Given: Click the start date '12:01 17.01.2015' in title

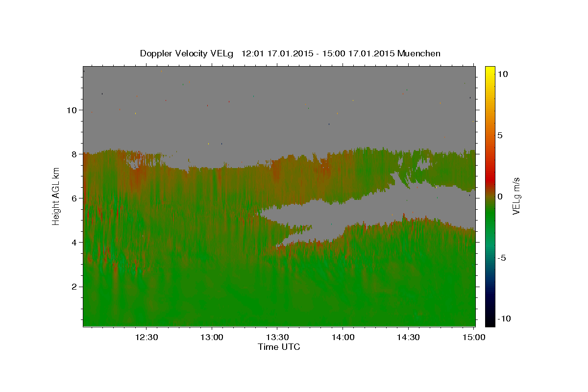Looking at the screenshot, I should pyautogui.click(x=276, y=53).
